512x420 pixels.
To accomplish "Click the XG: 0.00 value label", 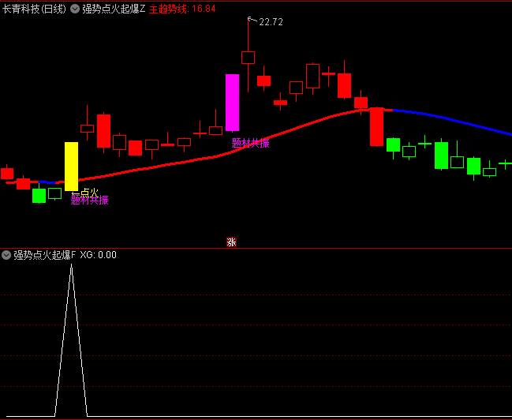I will tap(99, 255).
